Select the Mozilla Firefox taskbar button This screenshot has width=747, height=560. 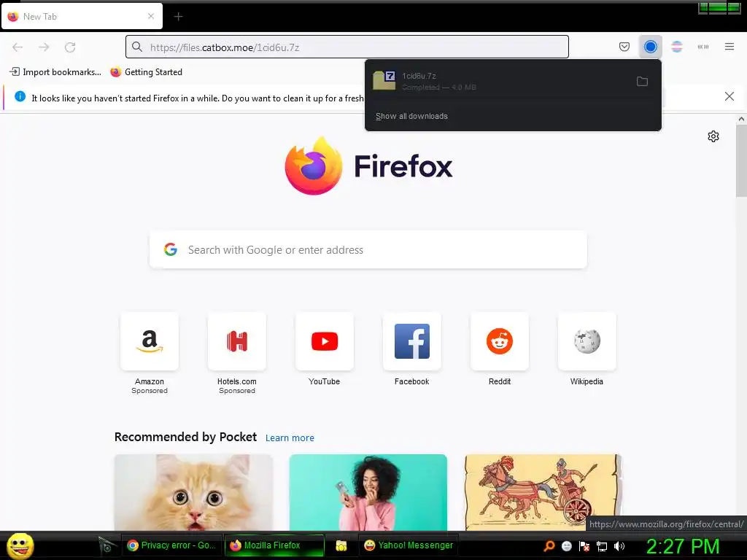coord(274,545)
